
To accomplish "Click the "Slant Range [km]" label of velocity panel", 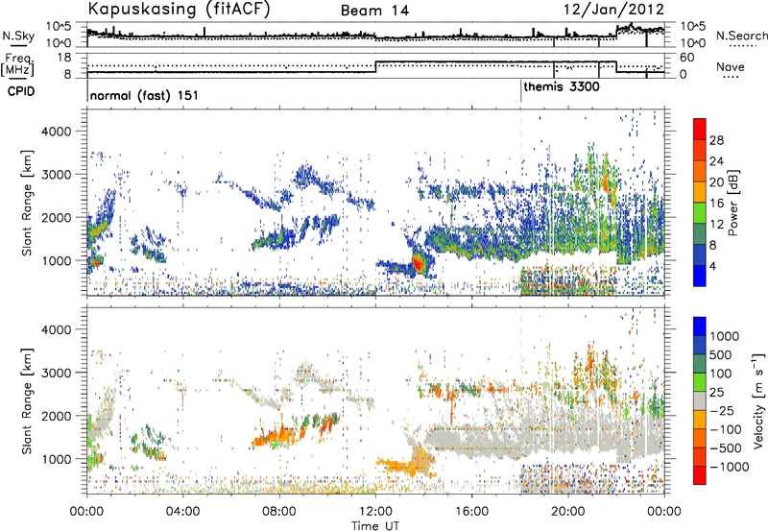I will (x=27, y=401).
